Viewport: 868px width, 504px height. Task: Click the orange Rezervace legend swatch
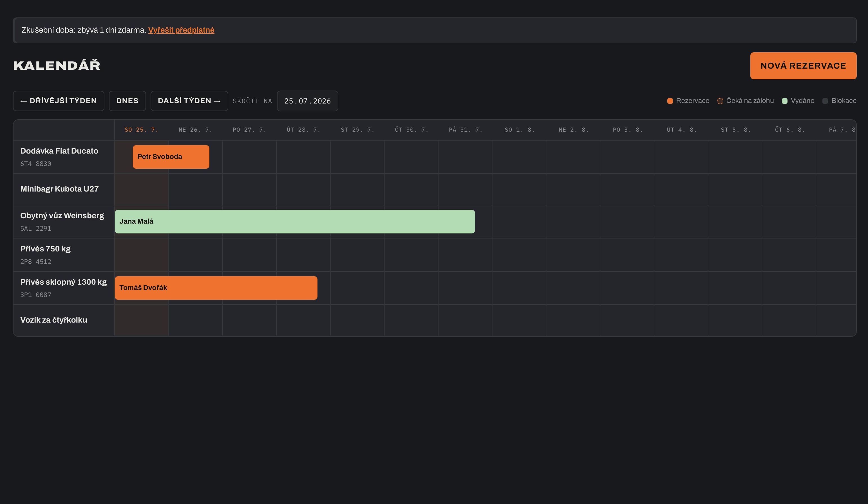tap(670, 101)
